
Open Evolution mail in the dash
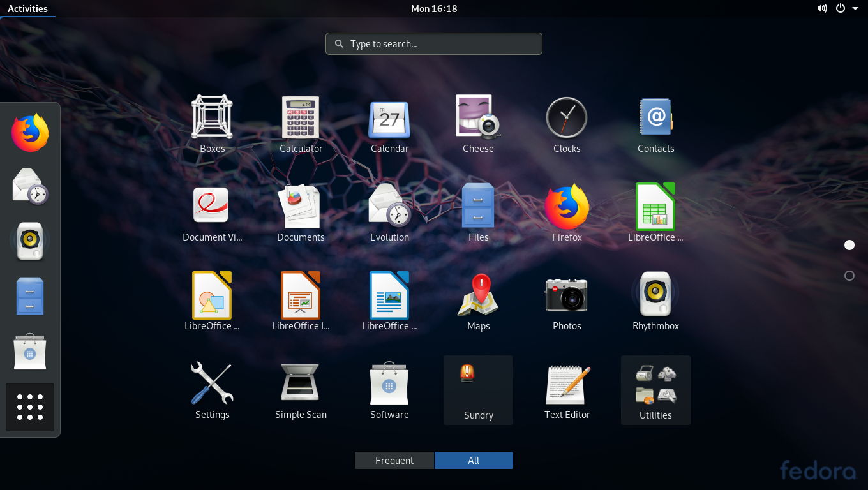[30, 186]
